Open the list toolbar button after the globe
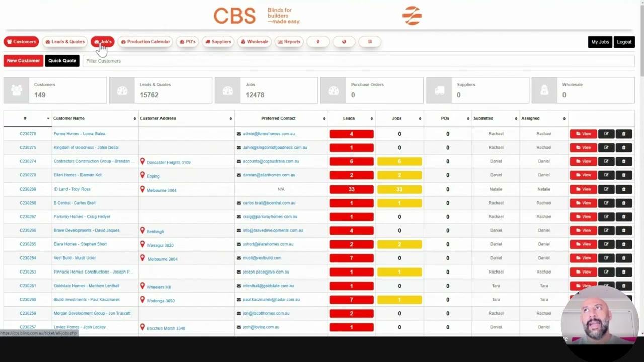 (x=370, y=42)
